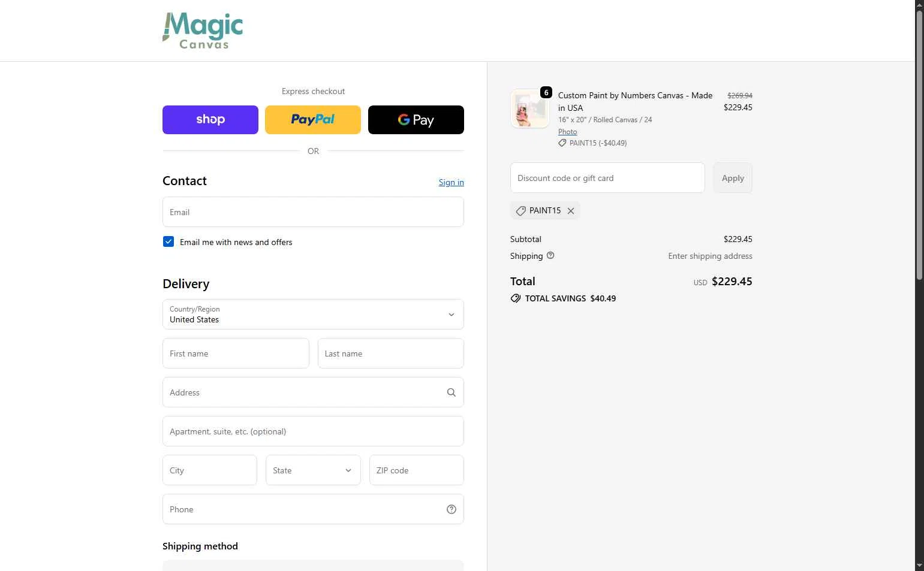
Task: Click the Last name field
Action: (391, 354)
